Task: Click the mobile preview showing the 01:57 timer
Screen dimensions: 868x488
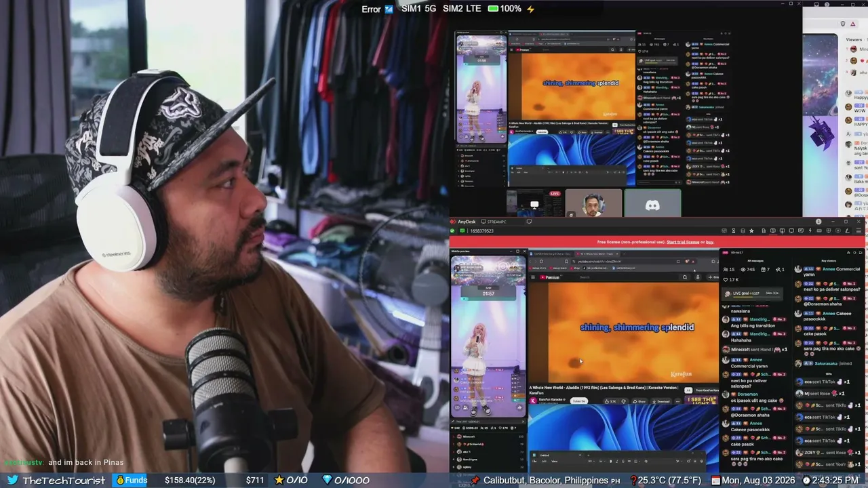Action: click(x=488, y=336)
